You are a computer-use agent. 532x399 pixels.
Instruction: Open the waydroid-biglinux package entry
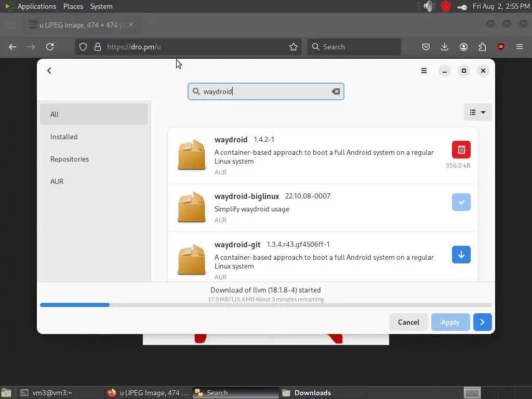tap(323, 208)
